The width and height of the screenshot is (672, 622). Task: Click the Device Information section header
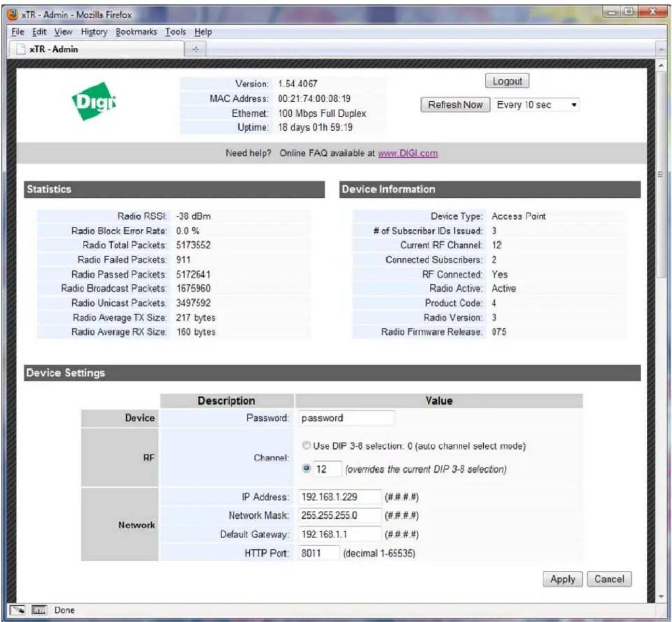490,189
